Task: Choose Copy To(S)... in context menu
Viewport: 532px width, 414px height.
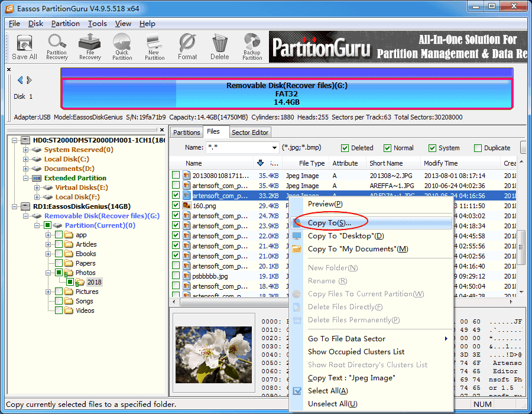Action: tap(372, 222)
